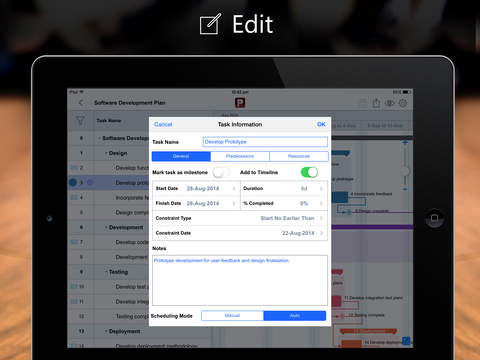Switch to the Predecessors tab
Screen dimensions: 480x360
click(240, 156)
